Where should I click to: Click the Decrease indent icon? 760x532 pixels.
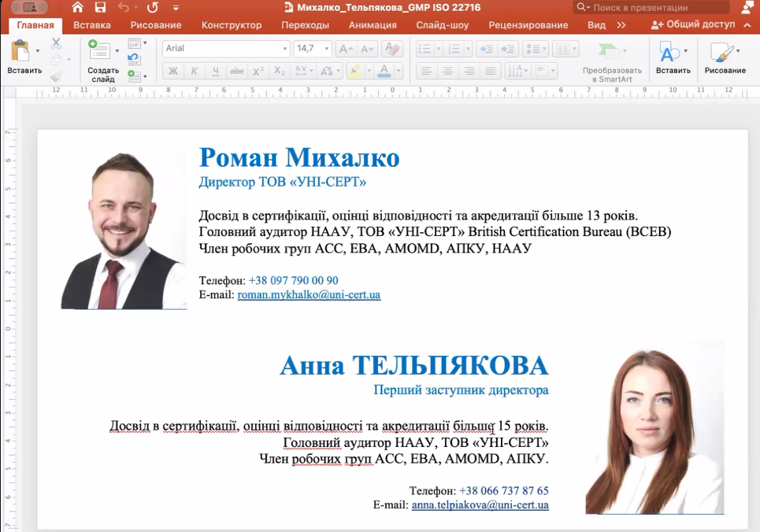(487, 49)
